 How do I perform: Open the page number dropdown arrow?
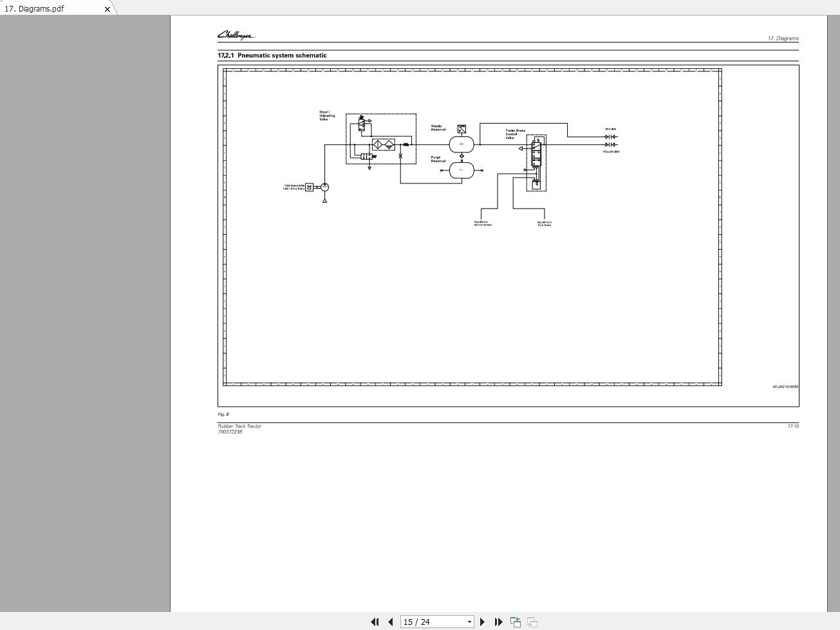[469, 622]
